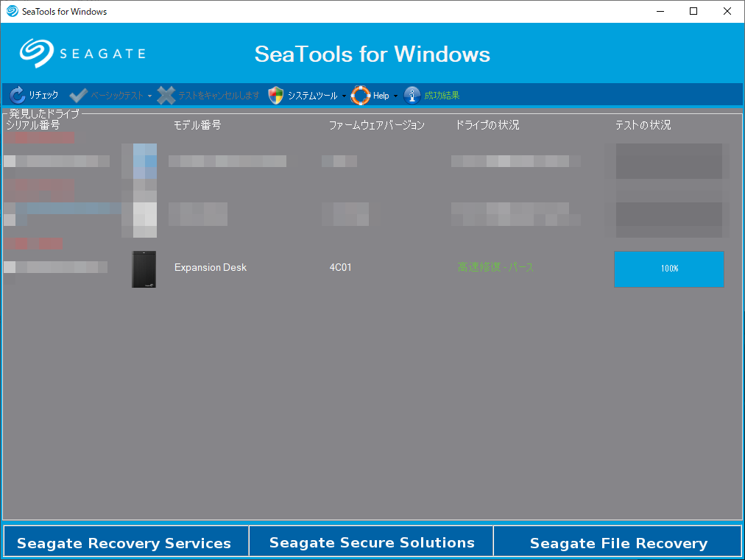Image resolution: width=745 pixels, height=560 pixels.
Task: Click the テストをキャンセルします label
Action: click(x=219, y=96)
